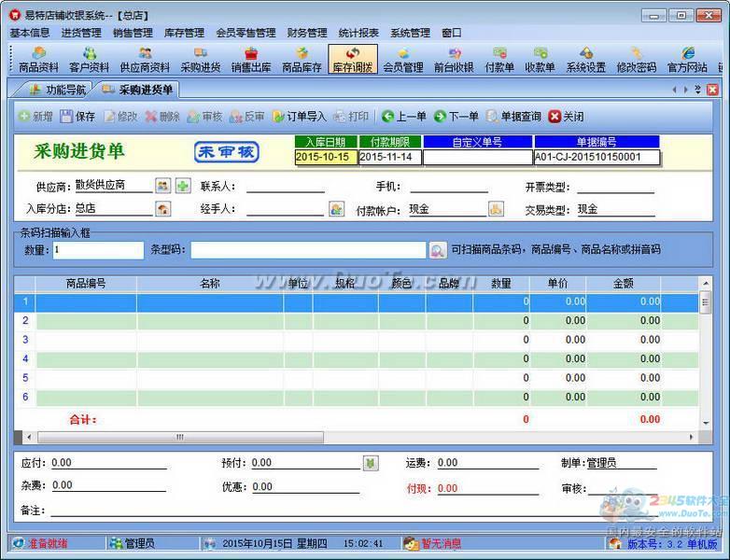Expand the tab list dropdown arrow
The image size is (730, 560).
697,90
